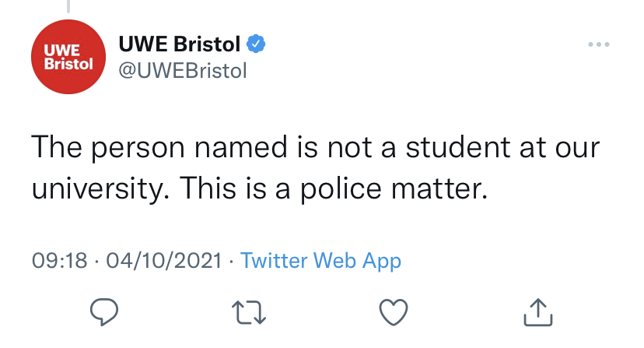Open the Twitter Web App source link
The width and height of the screenshot is (644, 348).
[x=320, y=261]
